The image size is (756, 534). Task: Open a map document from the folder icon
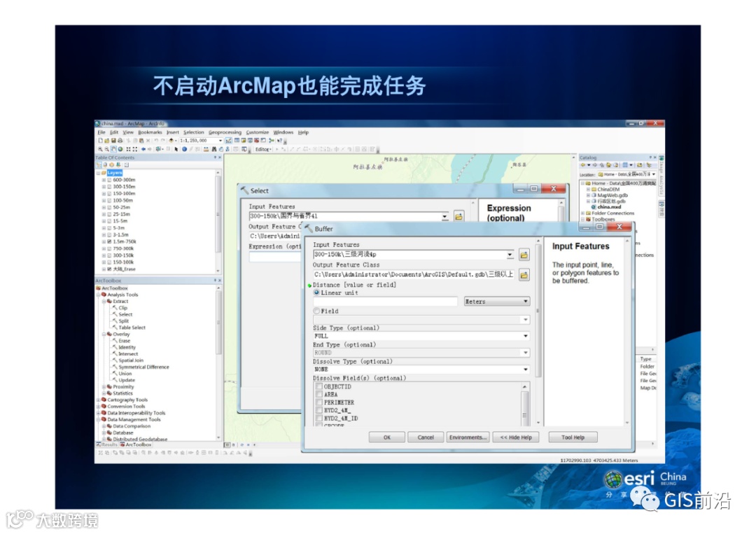click(x=106, y=141)
